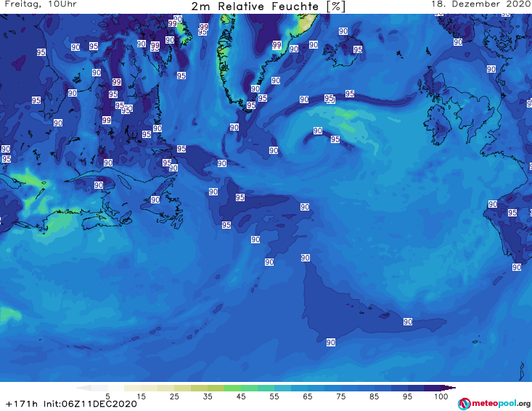The width and height of the screenshot is (532, 411).
Task: Click the '25' tick on colour scale
Action: point(174,396)
